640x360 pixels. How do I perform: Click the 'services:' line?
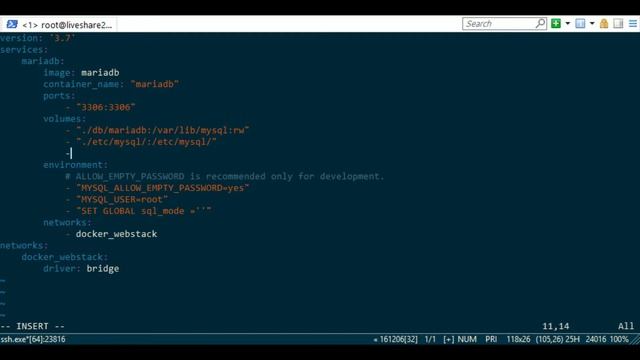click(24, 49)
